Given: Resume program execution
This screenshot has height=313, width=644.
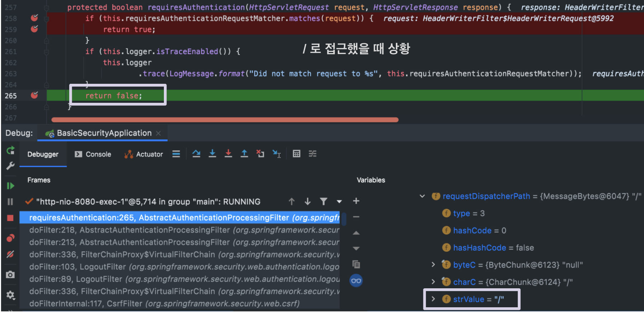Looking at the screenshot, I should (x=10, y=186).
